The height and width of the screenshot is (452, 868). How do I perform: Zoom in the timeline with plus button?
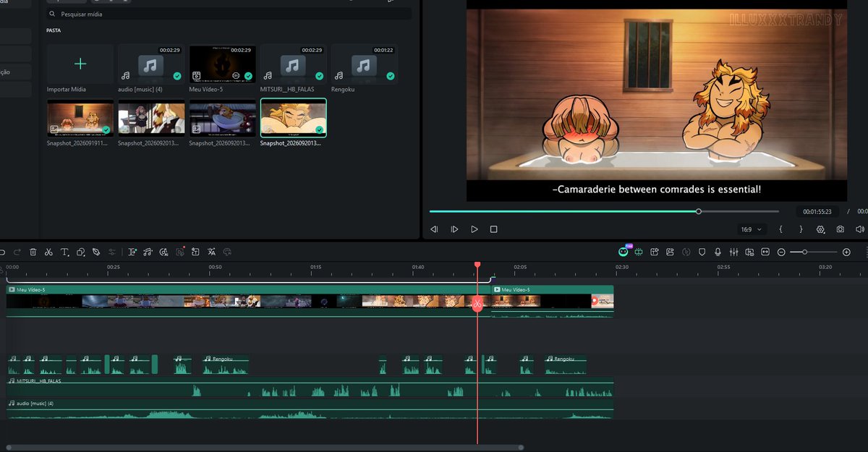tap(846, 252)
